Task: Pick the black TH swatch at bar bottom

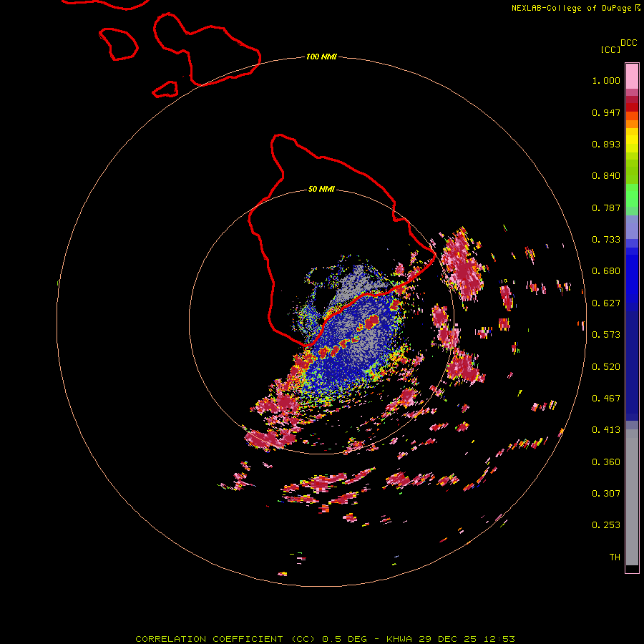Action: [632, 568]
